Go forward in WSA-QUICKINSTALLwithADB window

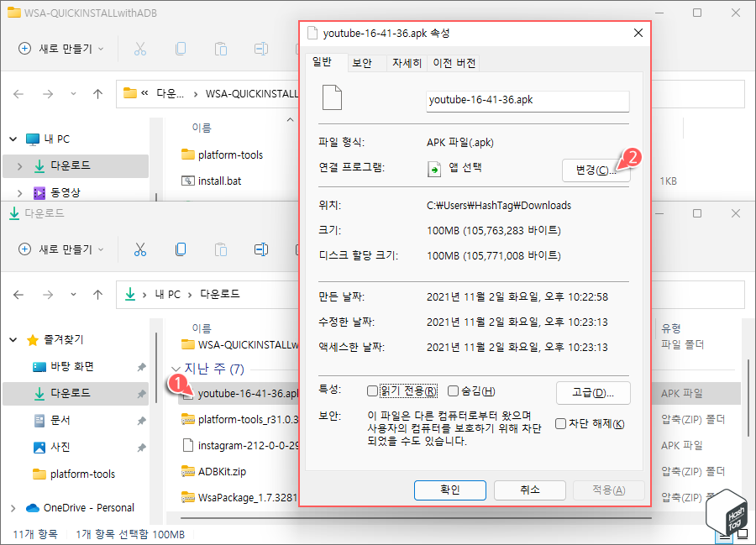48,94
